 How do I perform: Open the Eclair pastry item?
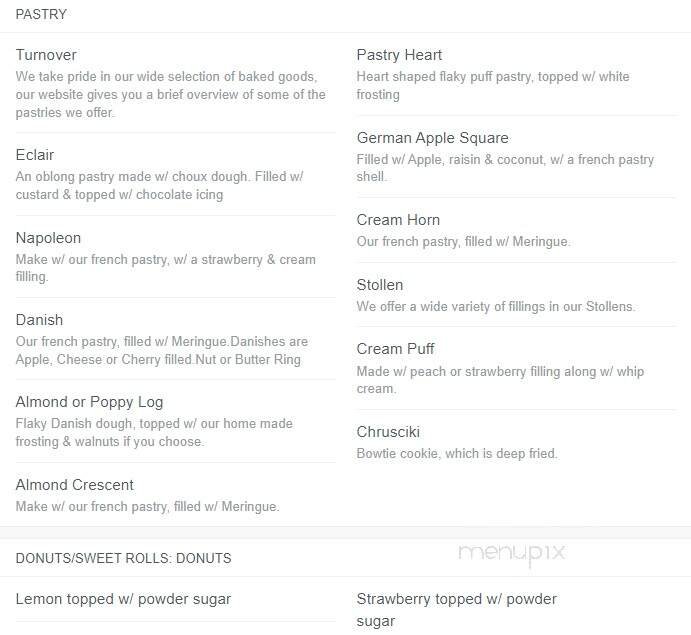click(x=35, y=155)
